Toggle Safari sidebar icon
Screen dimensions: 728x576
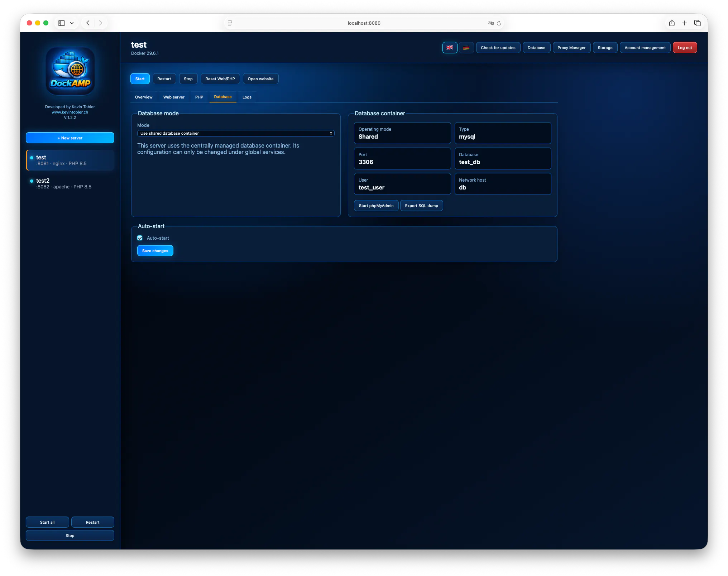[62, 23]
